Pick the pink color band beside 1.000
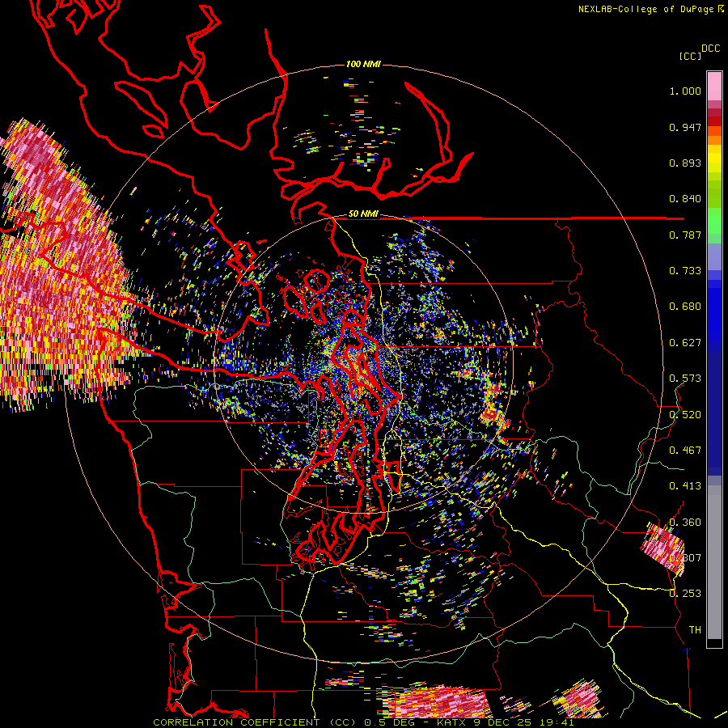Viewport: 728px width, 728px height. [x=714, y=87]
